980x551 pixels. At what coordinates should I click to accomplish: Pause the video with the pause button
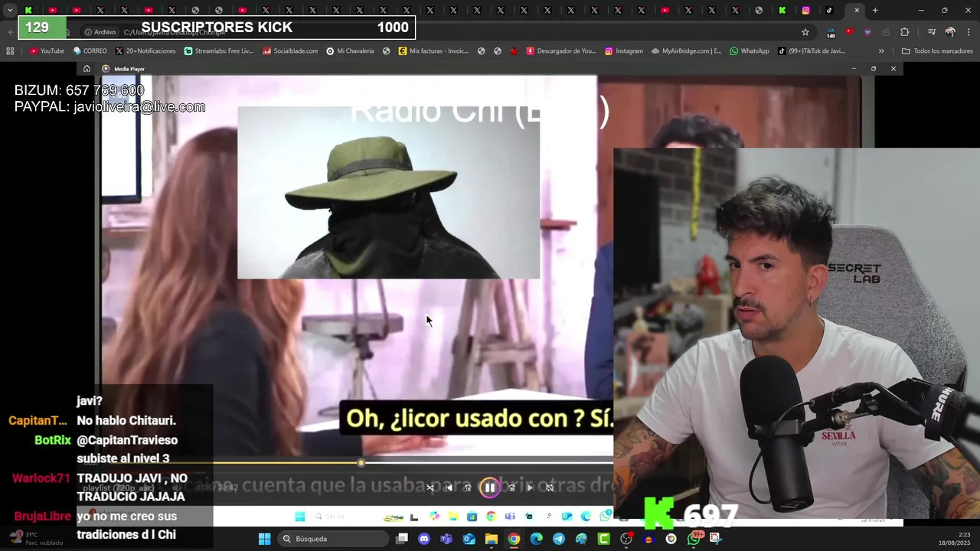point(489,487)
